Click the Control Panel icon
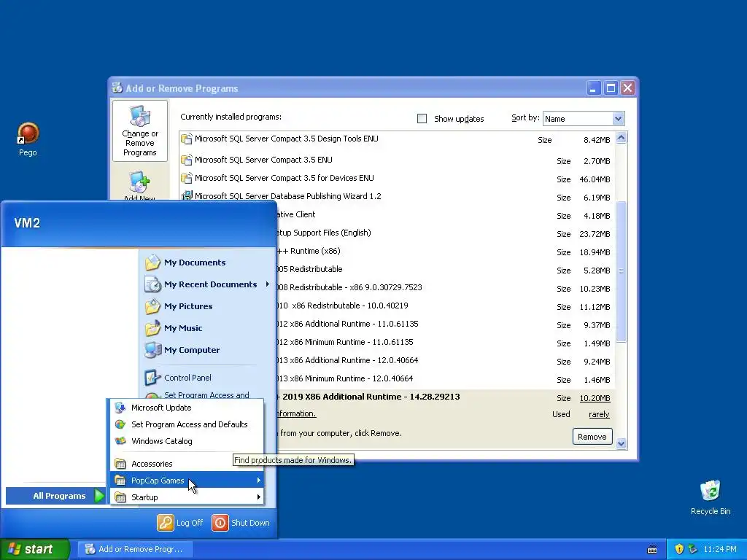Image resolution: width=747 pixels, height=560 pixels. tap(152, 378)
